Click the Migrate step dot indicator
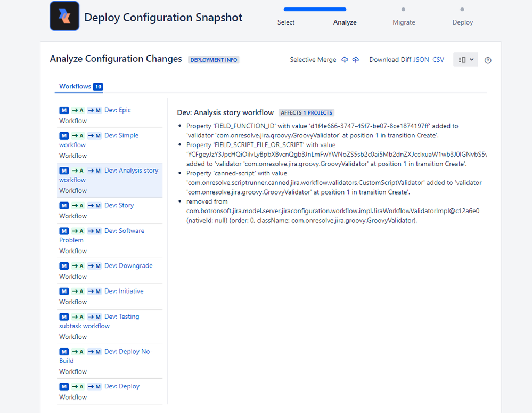The height and width of the screenshot is (413, 532). 403,9
